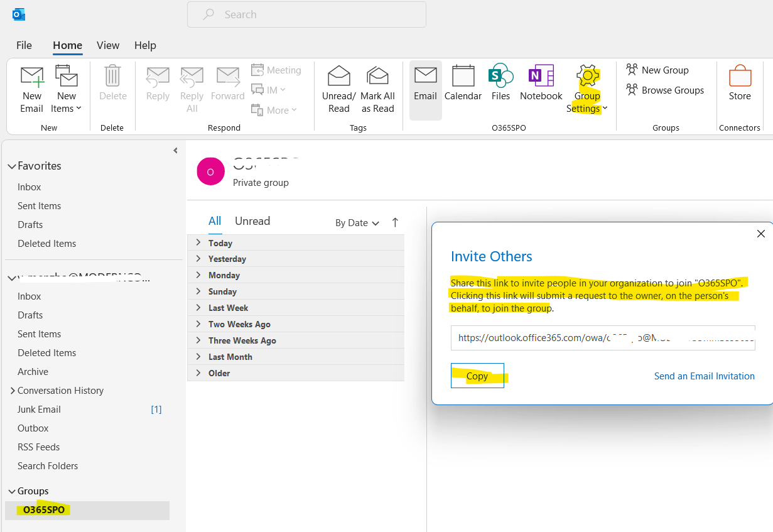Open the group SharePoint Files
The width and height of the screenshot is (773, 532).
[x=500, y=84]
